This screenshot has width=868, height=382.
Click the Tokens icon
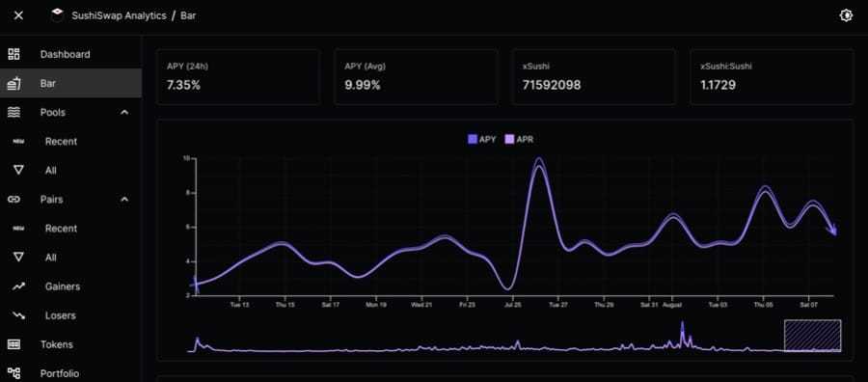(14, 344)
